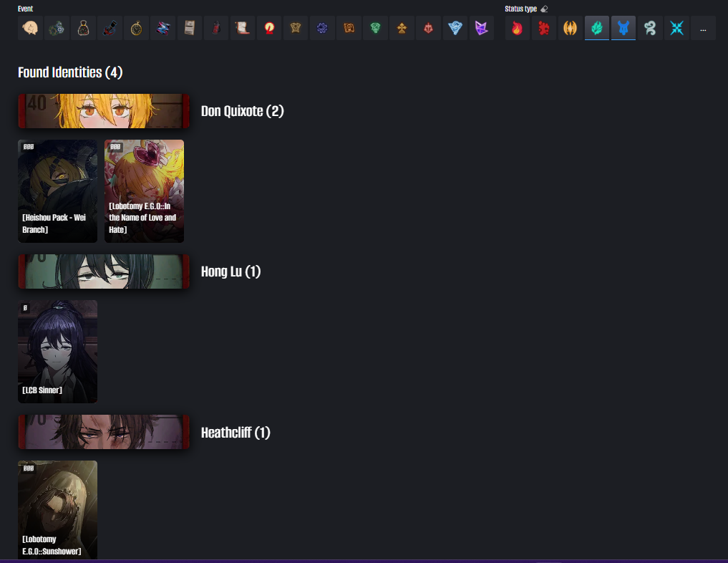Select the orange square emblem event icon
Viewport: 728px width, 563px height.
(x=349, y=28)
